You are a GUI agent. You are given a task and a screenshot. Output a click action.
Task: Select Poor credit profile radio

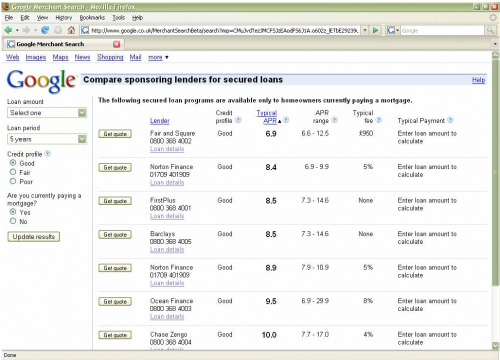pyautogui.click(x=13, y=181)
